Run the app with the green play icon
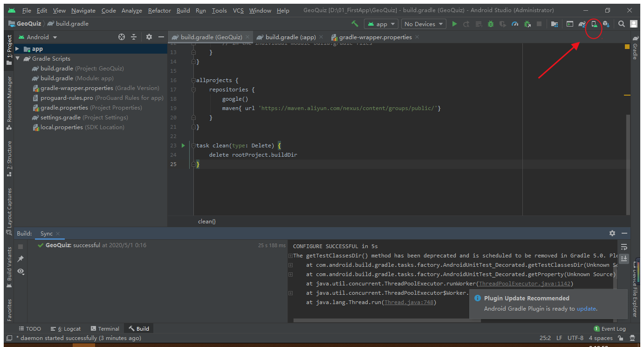 tap(454, 24)
